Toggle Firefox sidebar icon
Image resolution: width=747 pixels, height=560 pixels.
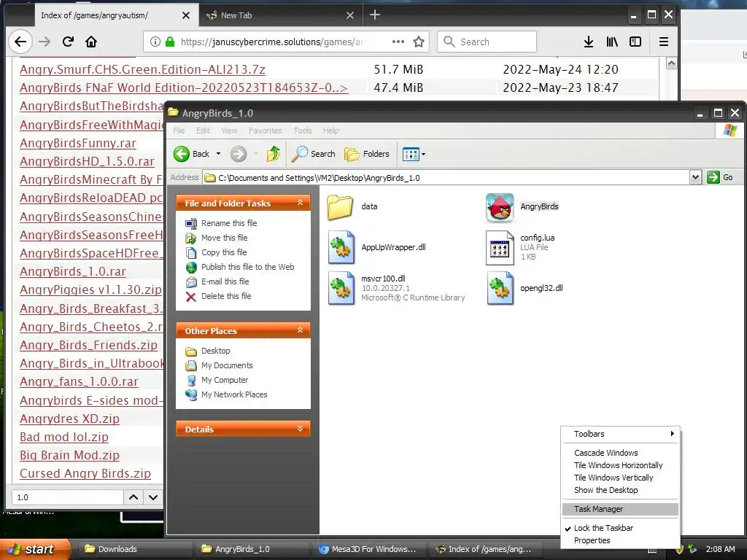pyautogui.click(x=635, y=42)
